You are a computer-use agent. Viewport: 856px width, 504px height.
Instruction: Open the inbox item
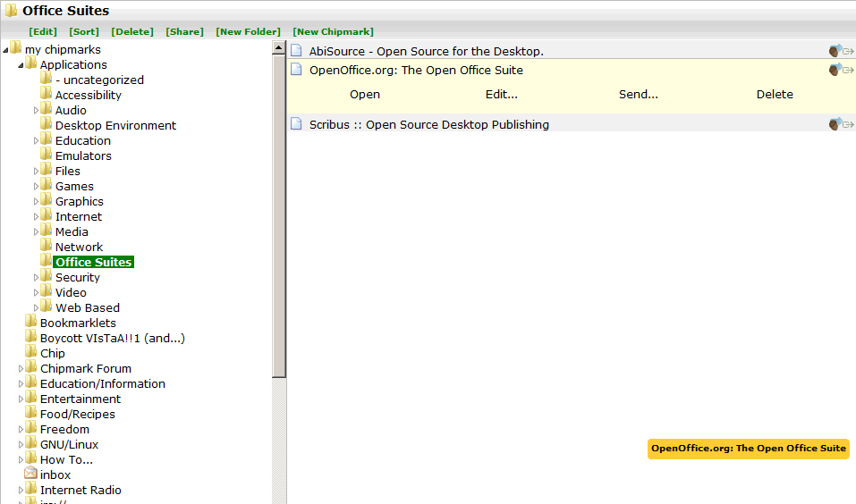(x=55, y=475)
